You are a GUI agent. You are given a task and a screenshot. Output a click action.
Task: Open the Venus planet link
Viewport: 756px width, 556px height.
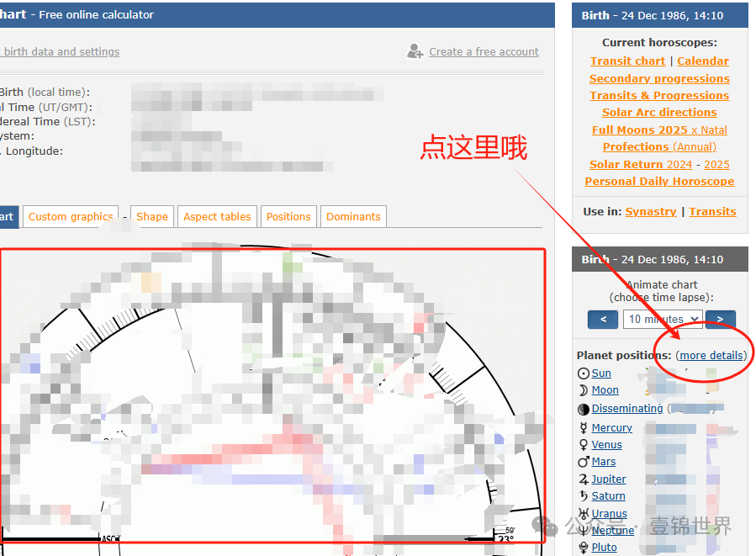pyautogui.click(x=606, y=445)
